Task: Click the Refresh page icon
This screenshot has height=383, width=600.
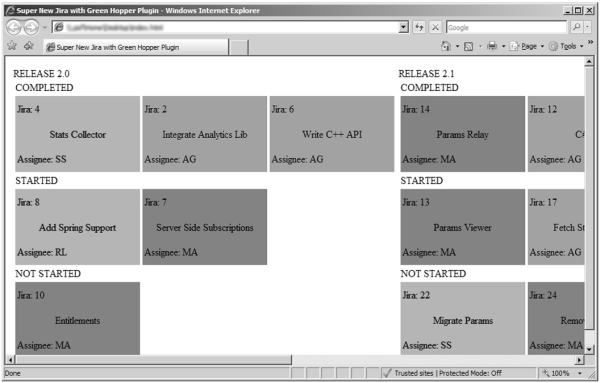Action: (x=419, y=28)
